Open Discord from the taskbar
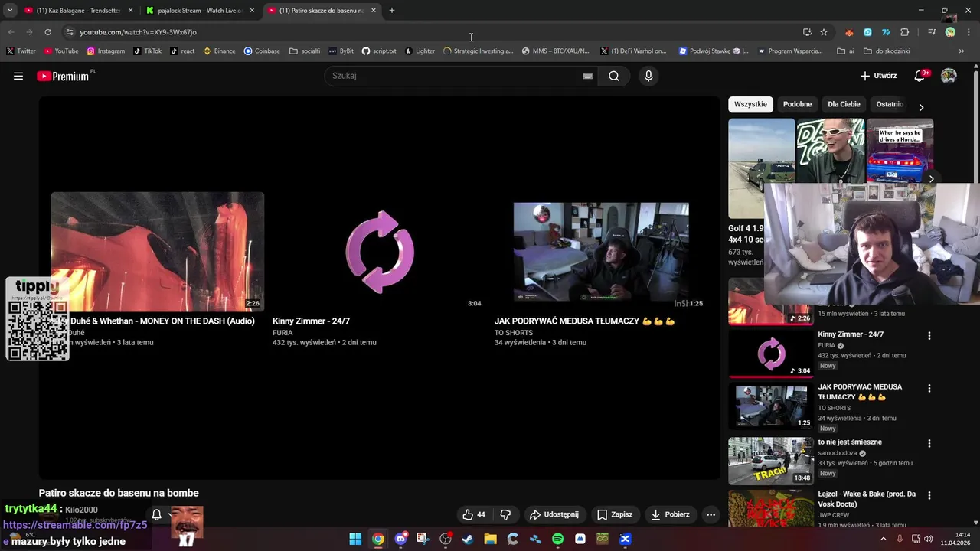This screenshot has height=551, width=980. pos(400,539)
